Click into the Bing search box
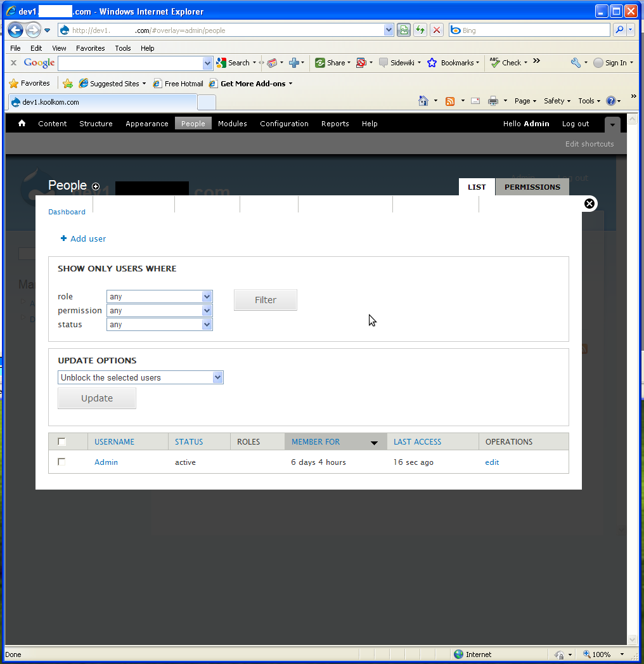 (530, 30)
